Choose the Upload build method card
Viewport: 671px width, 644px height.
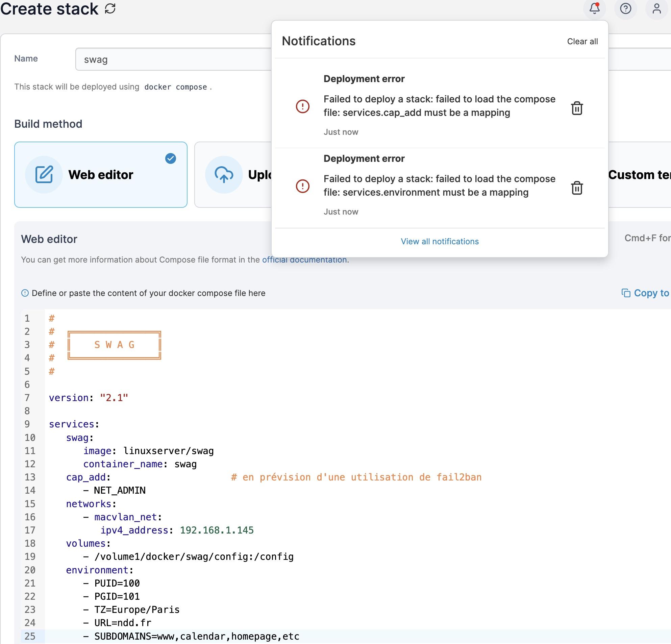233,175
